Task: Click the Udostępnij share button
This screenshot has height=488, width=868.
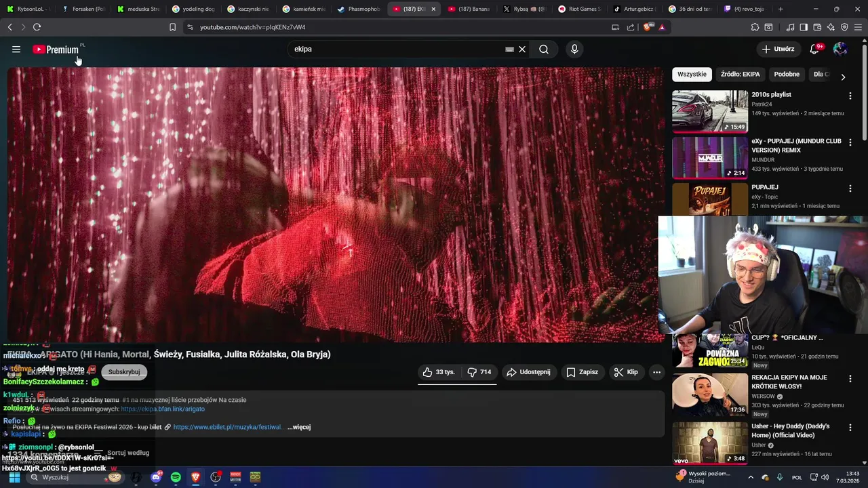Action: (x=528, y=372)
